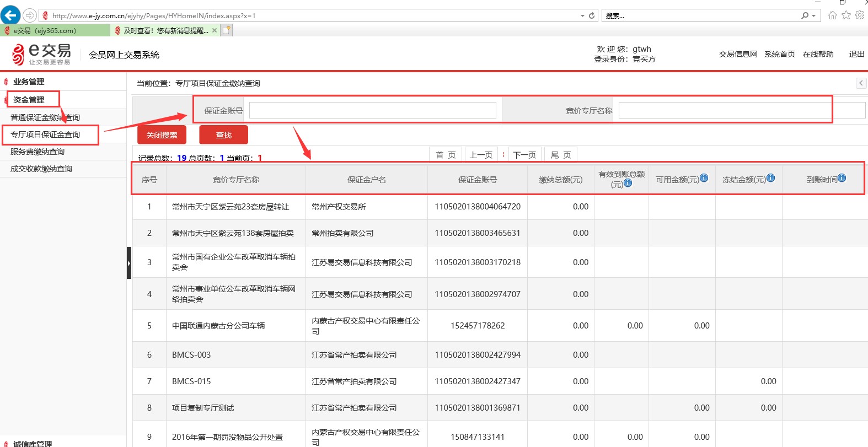Click info icon next to 冻结金额(元)
The height and width of the screenshot is (447, 868).
pos(771,178)
